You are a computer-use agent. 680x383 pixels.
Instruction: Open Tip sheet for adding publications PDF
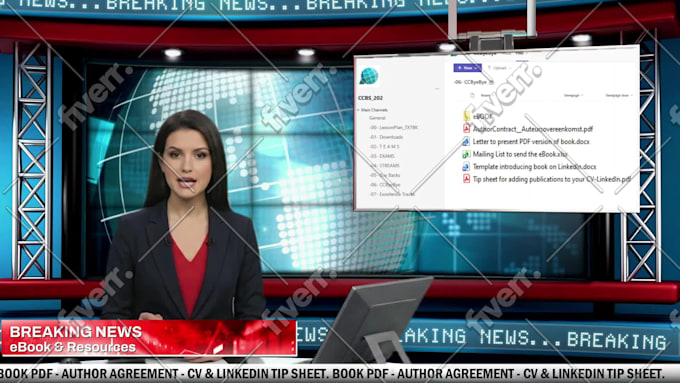click(552, 179)
